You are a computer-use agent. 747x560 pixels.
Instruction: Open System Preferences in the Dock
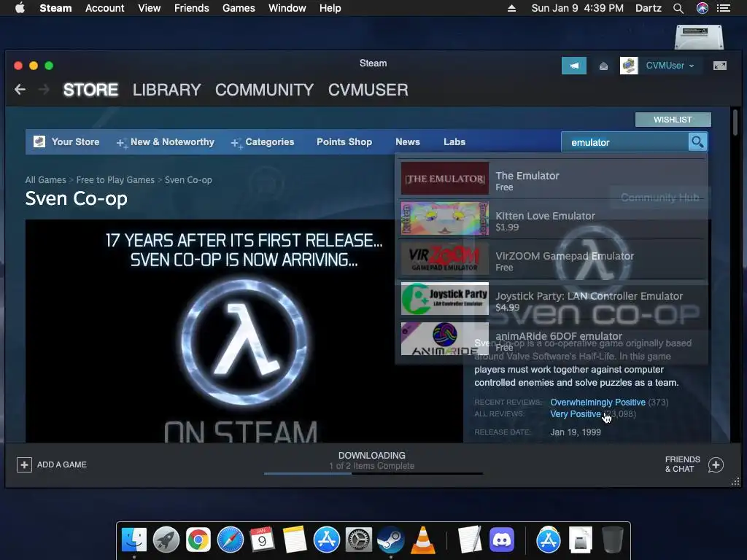coord(358,540)
